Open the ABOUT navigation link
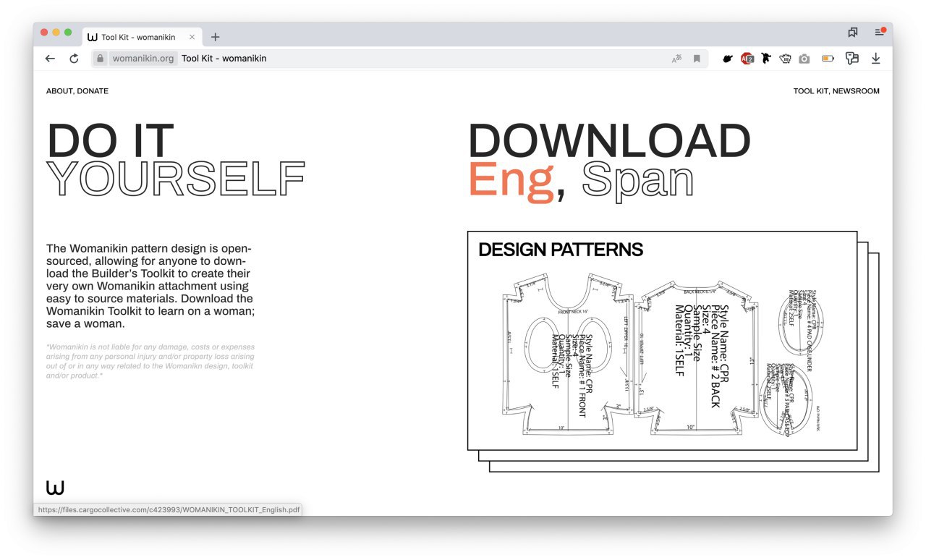Viewport: 926px width, 560px height. pos(59,91)
